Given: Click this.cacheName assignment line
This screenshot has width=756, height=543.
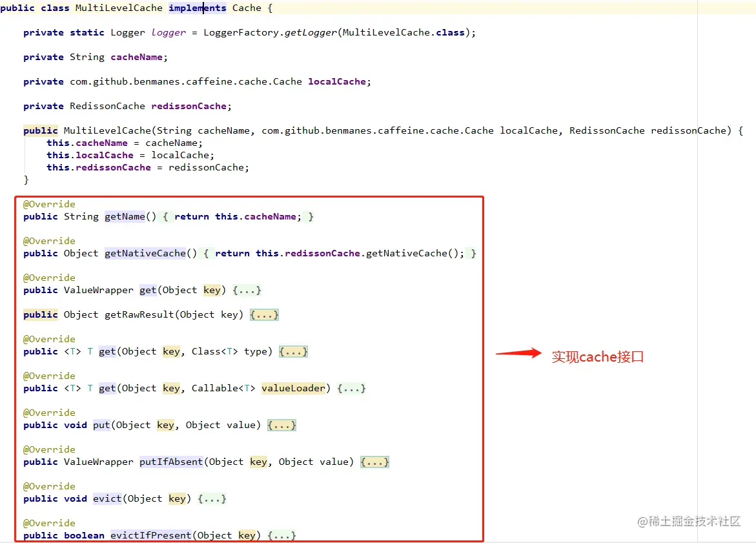Looking at the screenshot, I should pyautogui.click(x=125, y=143).
